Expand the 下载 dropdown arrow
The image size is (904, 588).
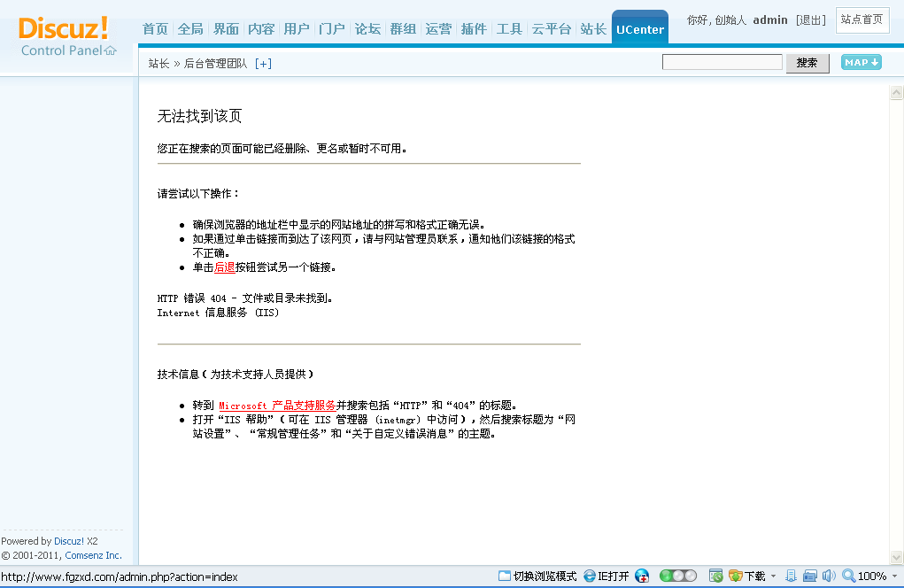(x=773, y=576)
